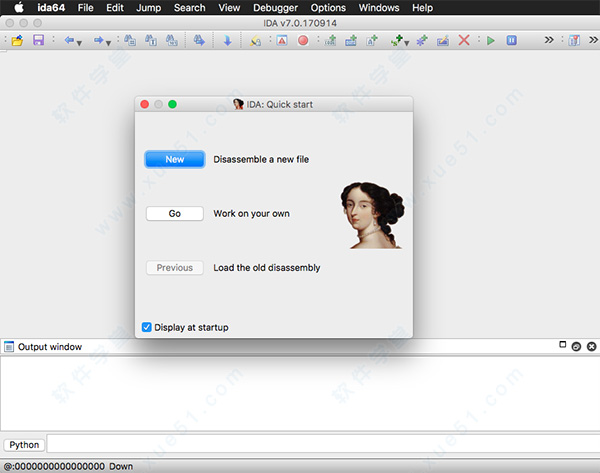Expand hidden toolbar items with first chevron

[549, 40]
